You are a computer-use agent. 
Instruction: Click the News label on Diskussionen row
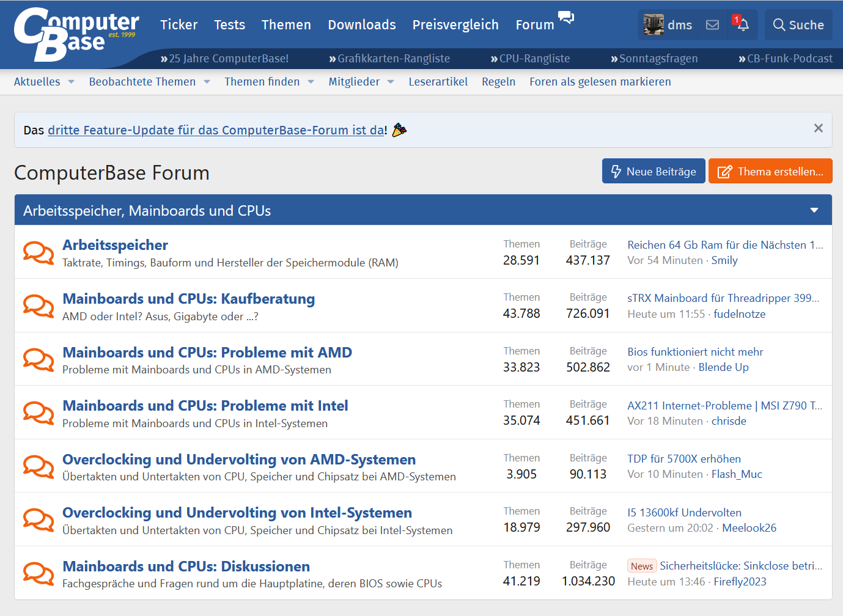[x=642, y=566]
